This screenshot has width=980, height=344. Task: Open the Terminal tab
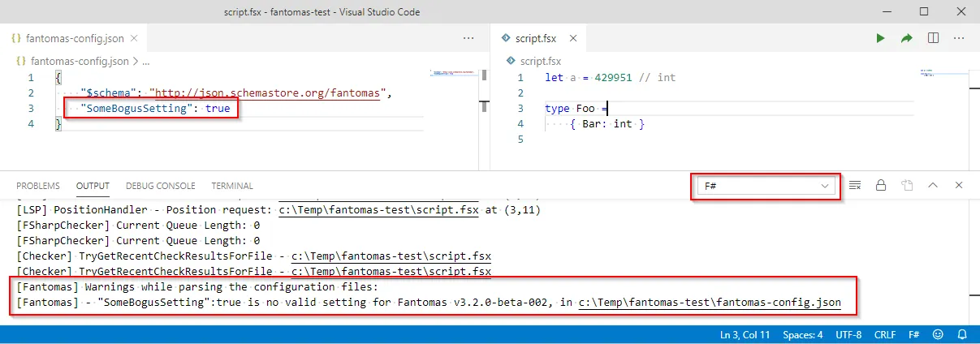(232, 186)
